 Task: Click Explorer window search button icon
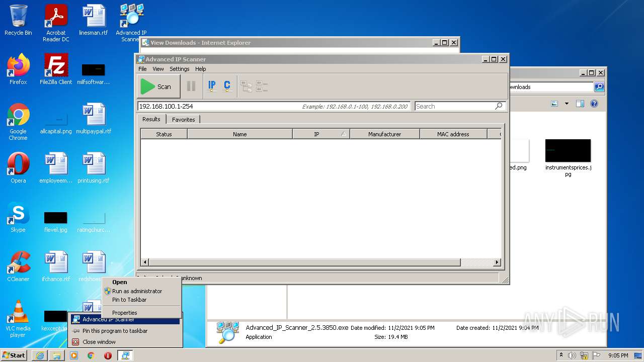coord(599,87)
